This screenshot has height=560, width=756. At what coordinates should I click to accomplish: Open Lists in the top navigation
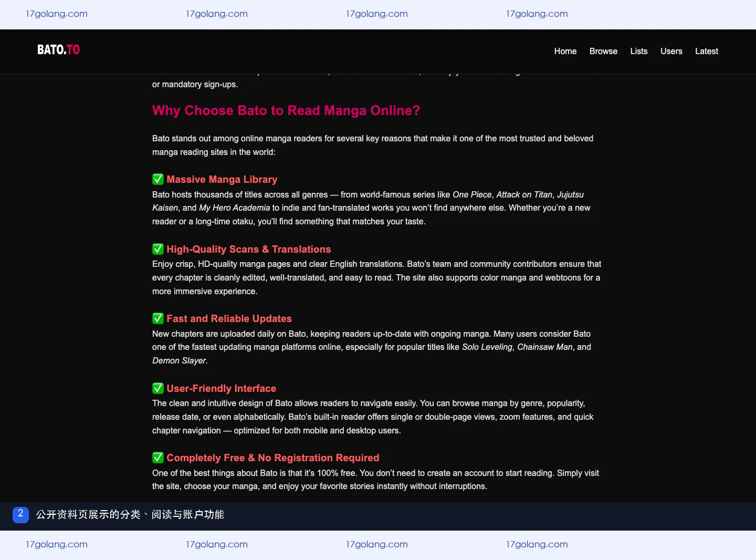pos(639,51)
